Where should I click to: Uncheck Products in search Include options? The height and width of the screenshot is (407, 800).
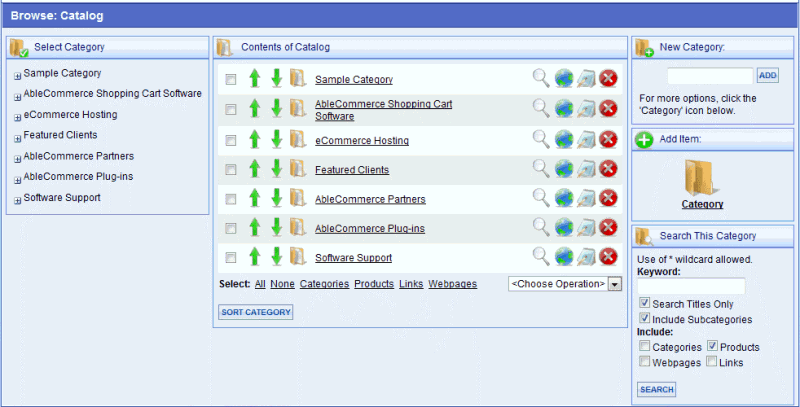click(712, 346)
